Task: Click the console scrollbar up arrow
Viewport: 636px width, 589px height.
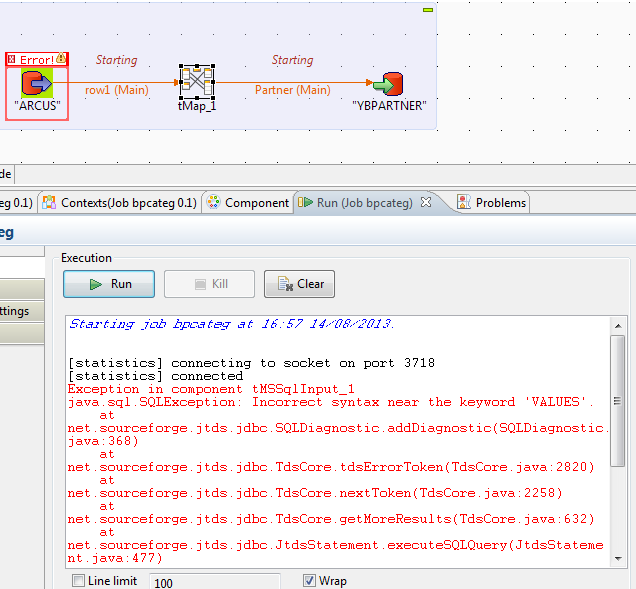Action: click(618, 326)
